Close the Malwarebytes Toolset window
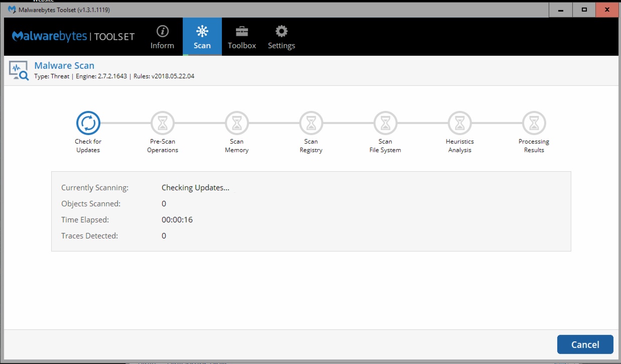This screenshot has height=364, width=621. point(607,10)
